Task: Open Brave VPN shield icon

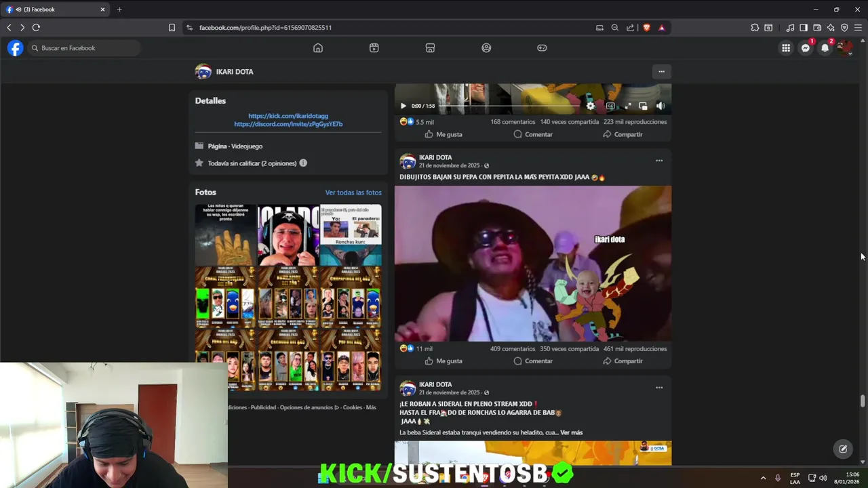Action: click(x=844, y=28)
